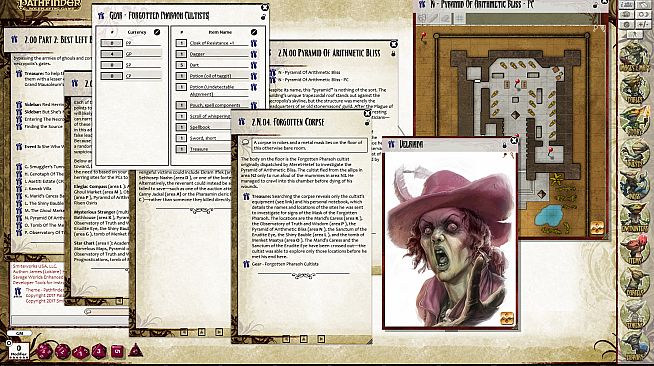Roll the d6 die

click(118, 351)
